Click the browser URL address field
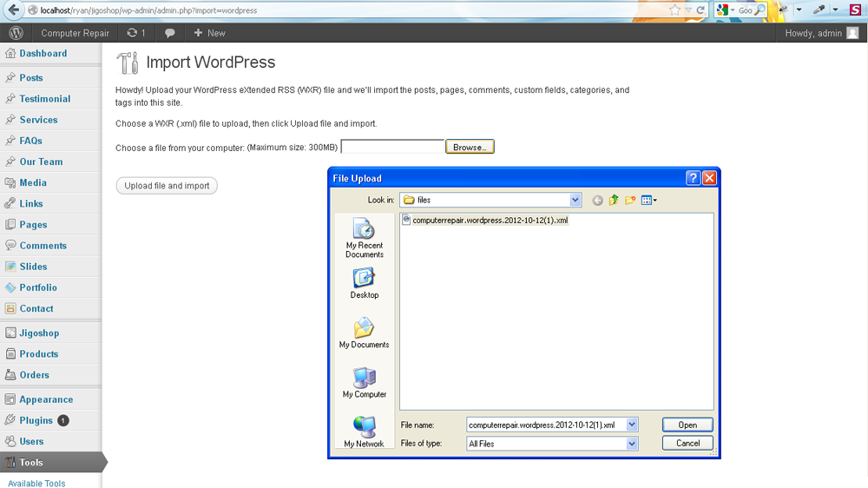Viewport: 868px width, 488px height. [x=347, y=10]
